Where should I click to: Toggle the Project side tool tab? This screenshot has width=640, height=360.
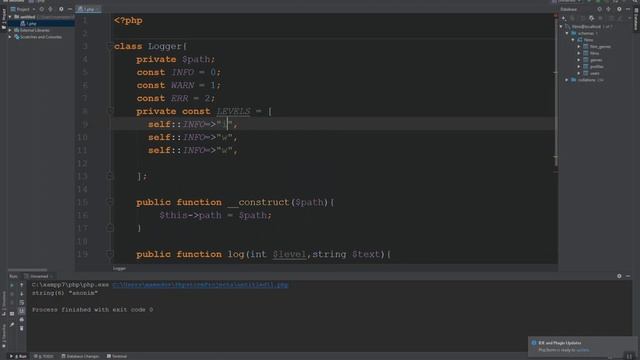click(4, 20)
